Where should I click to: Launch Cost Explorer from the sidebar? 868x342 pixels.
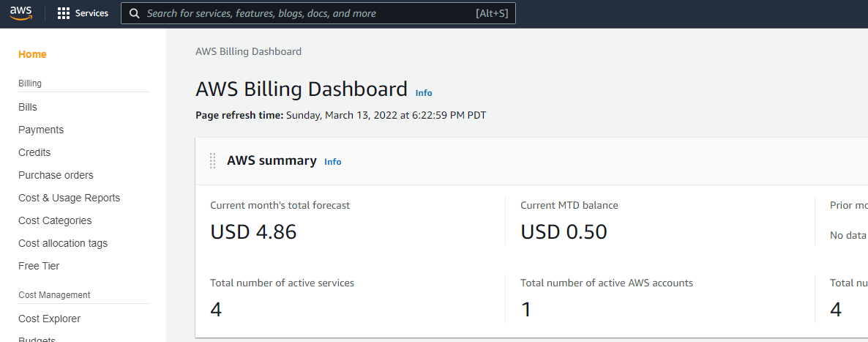(x=49, y=319)
